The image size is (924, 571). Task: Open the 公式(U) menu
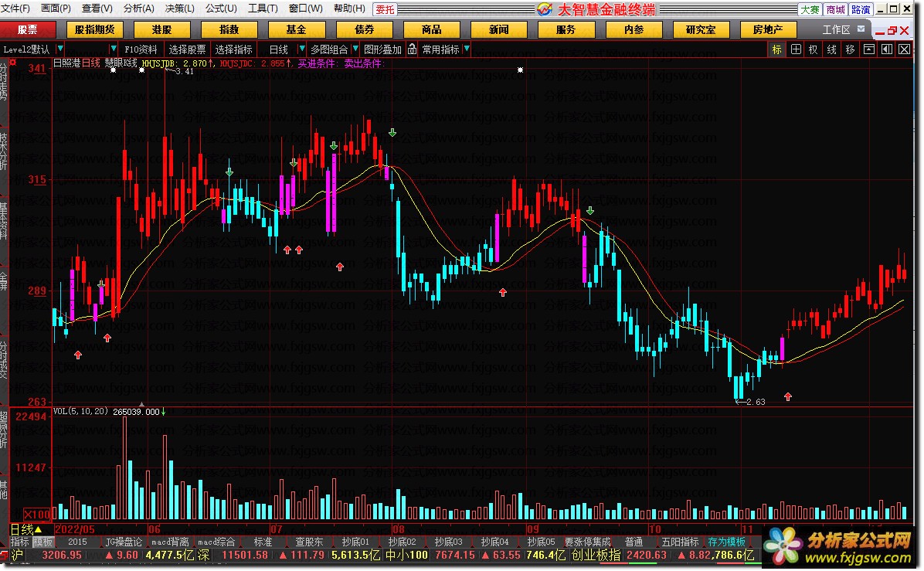coord(221,8)
